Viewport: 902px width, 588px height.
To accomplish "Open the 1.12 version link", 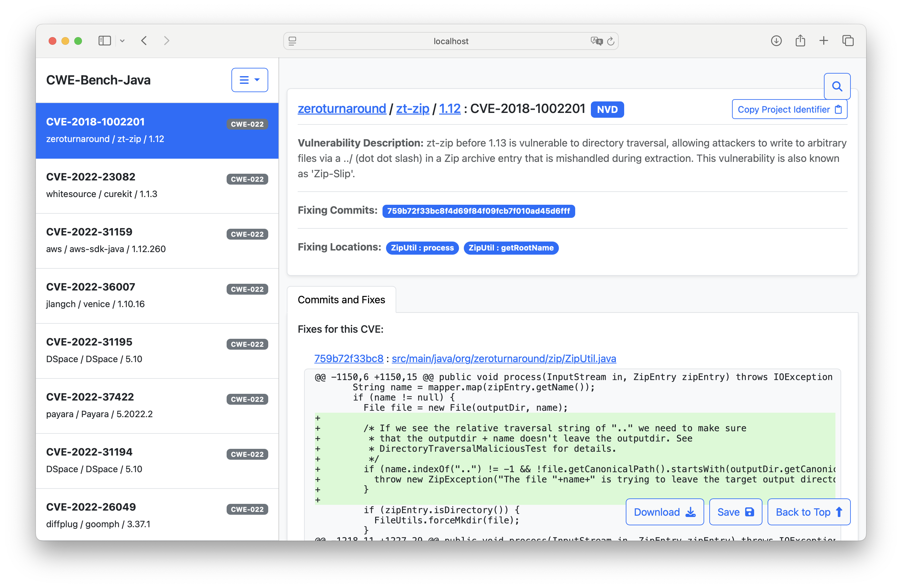I will 449,109.
